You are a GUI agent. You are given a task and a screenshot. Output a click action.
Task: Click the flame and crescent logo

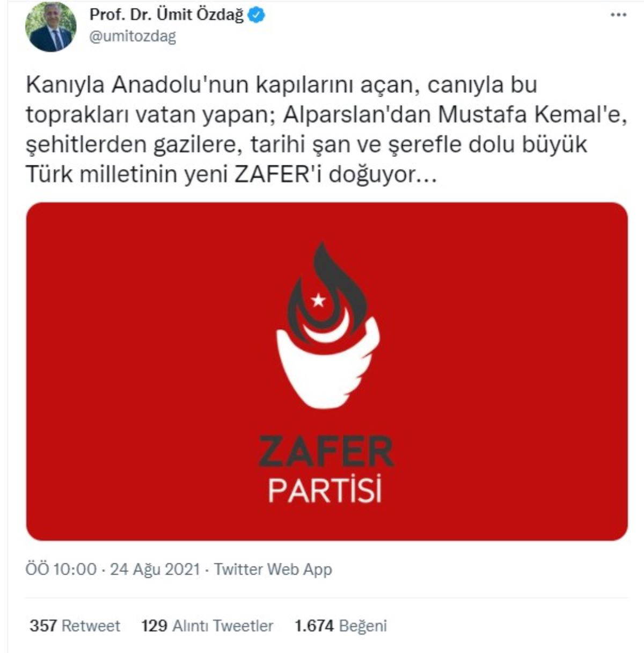click(x=327, y=325)
